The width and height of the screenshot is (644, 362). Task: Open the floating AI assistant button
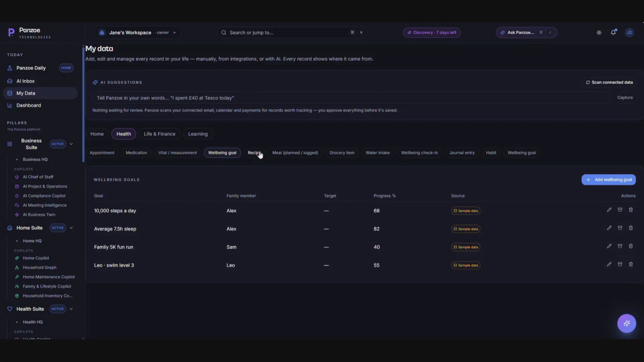tap(627, 323)
